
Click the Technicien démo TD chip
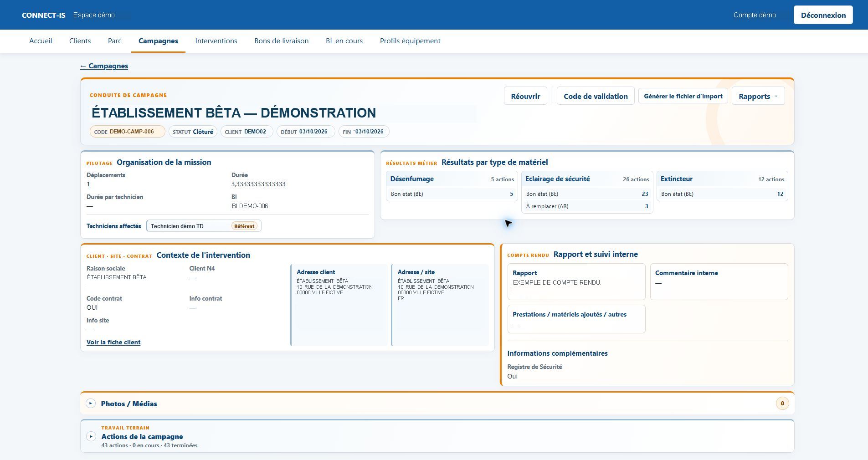click(204, 226)
